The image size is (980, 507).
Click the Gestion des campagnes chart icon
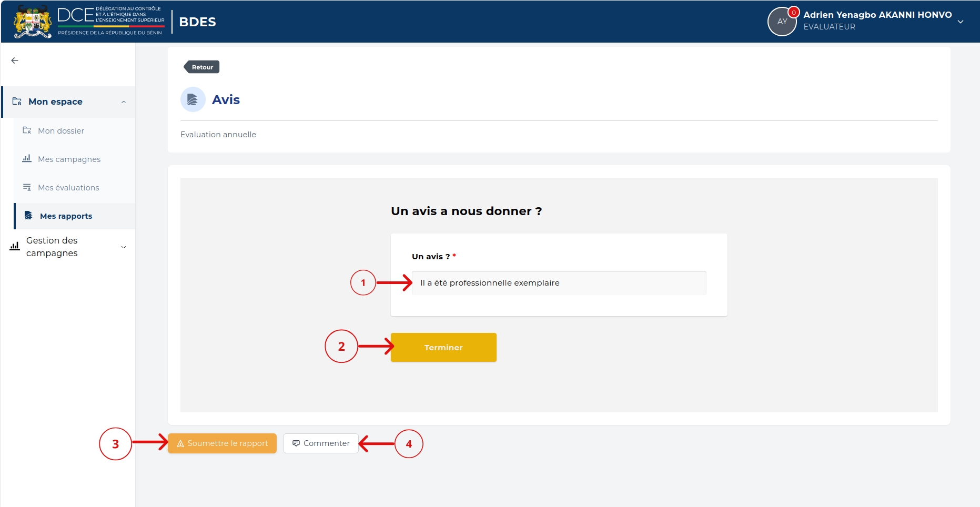tap(15, 246)
